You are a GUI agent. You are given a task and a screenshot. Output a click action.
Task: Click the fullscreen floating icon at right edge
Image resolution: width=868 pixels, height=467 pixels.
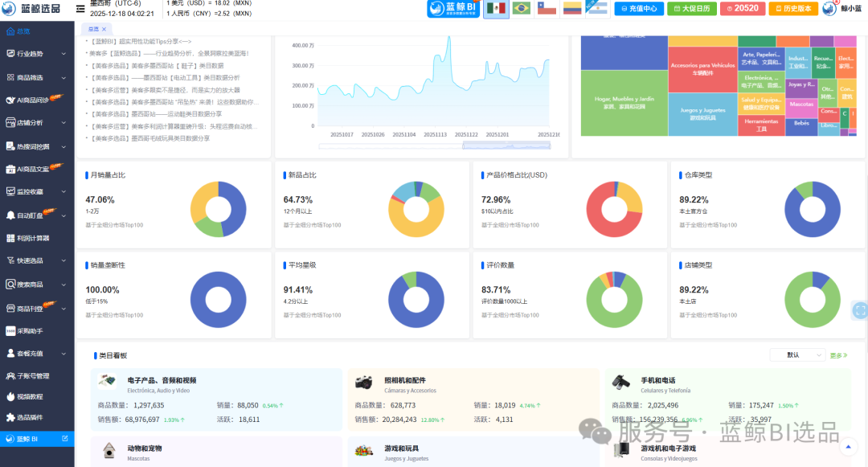click(860, 310)
